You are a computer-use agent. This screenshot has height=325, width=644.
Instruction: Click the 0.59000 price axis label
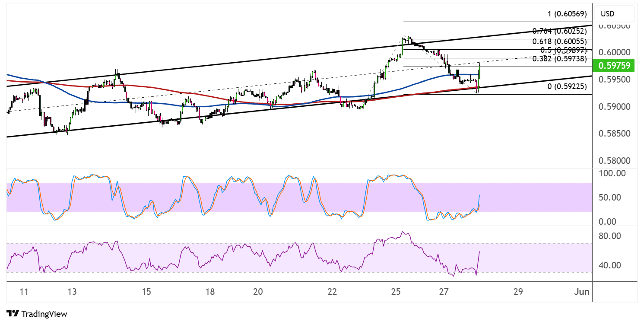point(615,107)
